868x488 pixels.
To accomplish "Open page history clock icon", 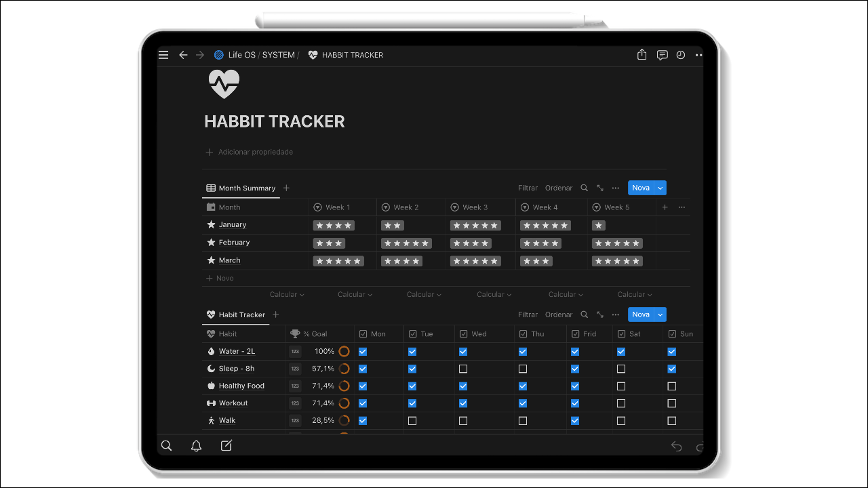I will click(681, 55).
